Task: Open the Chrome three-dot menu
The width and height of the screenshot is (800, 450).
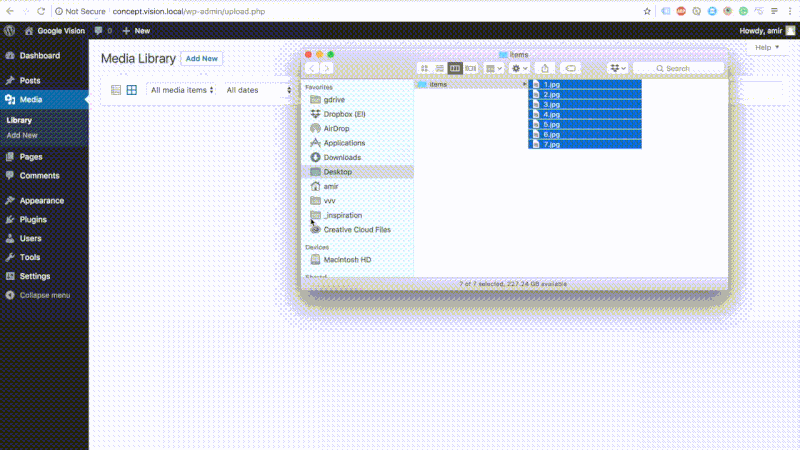Action: tap(790, 11)
